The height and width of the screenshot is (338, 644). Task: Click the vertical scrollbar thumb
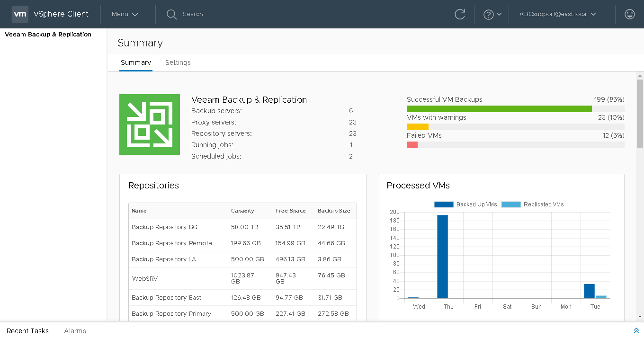(640, 114)
